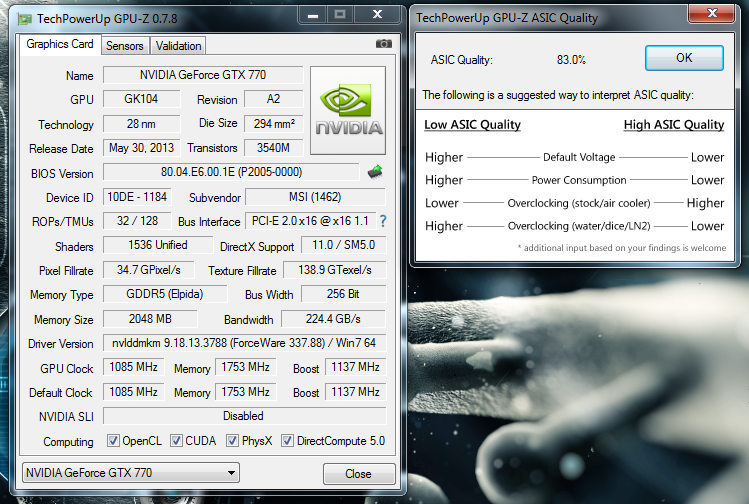This screenshot has width=749, height=504.
Task: Close the ASIC Quality dialog window
Action: pyautogui.click(x=712, y=13)
